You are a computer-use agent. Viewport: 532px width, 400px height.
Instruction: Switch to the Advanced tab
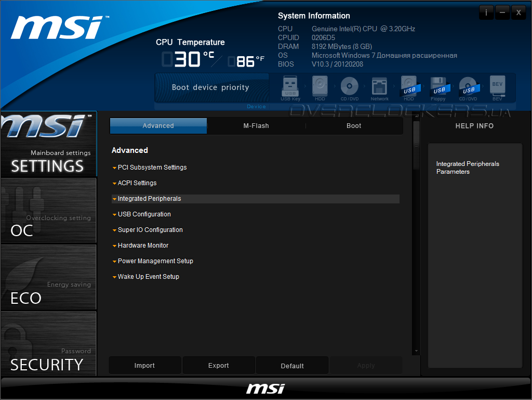coord(158,126)
